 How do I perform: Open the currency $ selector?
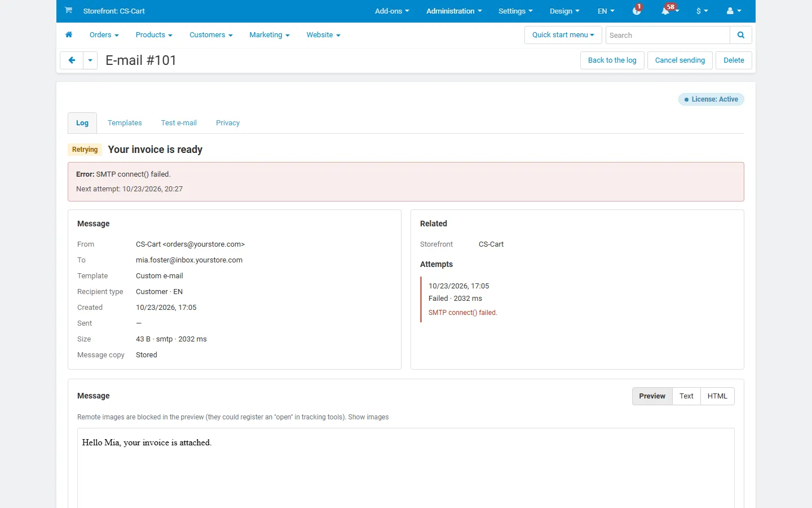pos(702,11)
